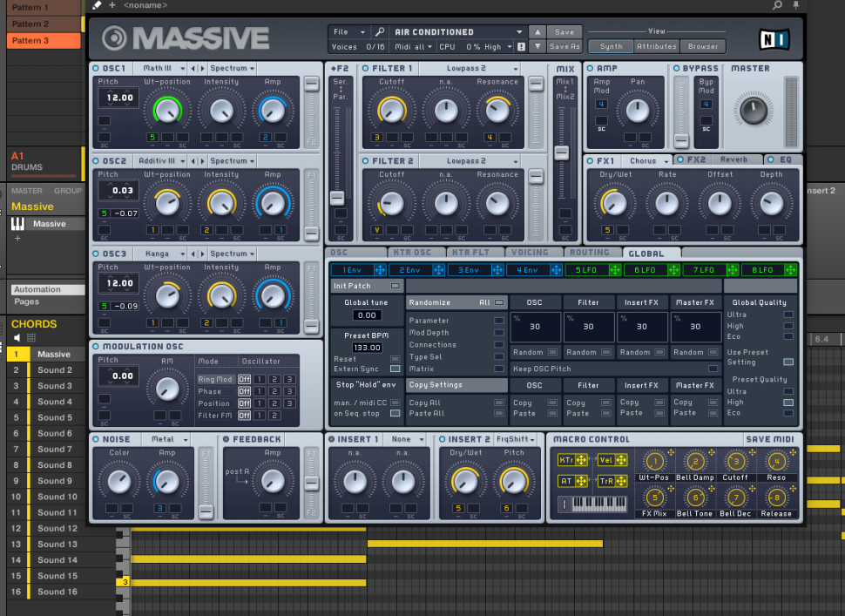Click the Native Instruments NI logo
The width and height of the screenshot is (845, 616).
tap(772, 39)
